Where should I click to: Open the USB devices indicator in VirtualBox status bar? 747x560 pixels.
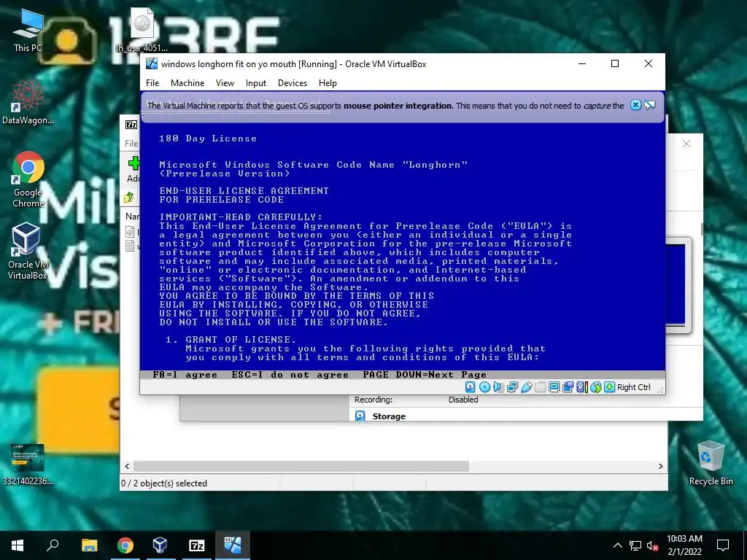pos(527,387)
